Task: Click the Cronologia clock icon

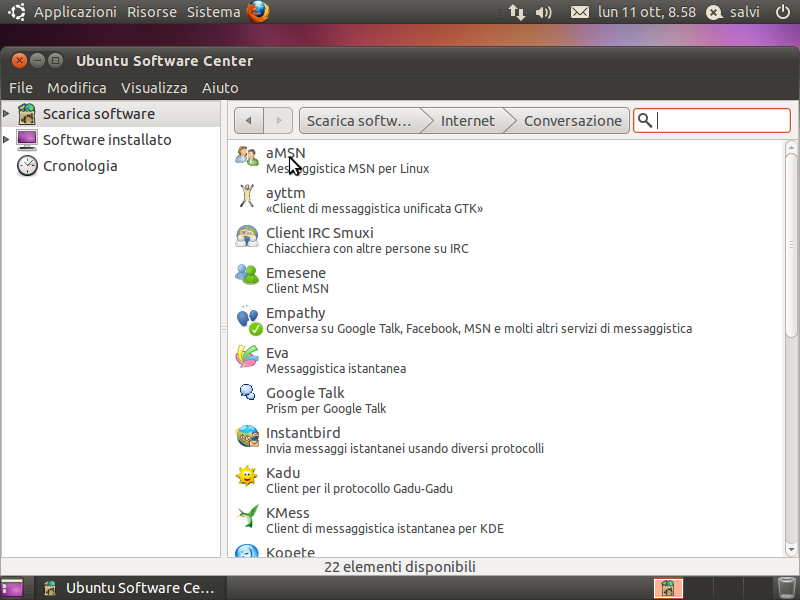Action: click(x=27, y=166)
